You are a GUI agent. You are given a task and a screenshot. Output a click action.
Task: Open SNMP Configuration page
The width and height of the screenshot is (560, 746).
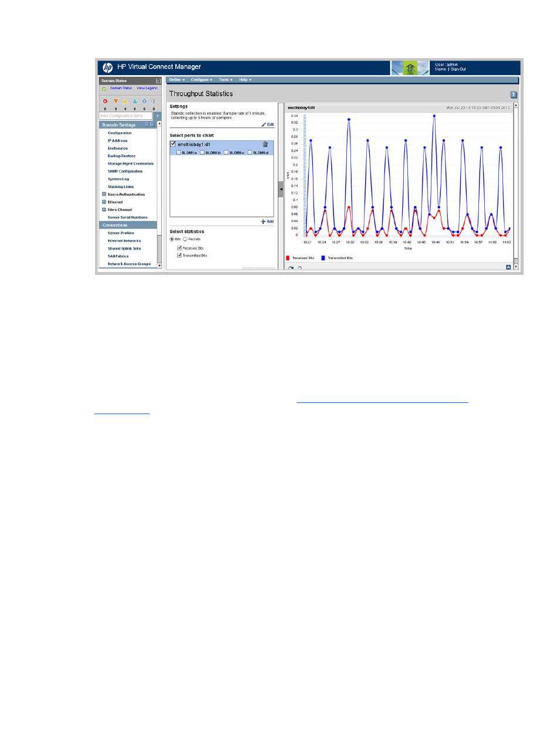click(125, 172)
